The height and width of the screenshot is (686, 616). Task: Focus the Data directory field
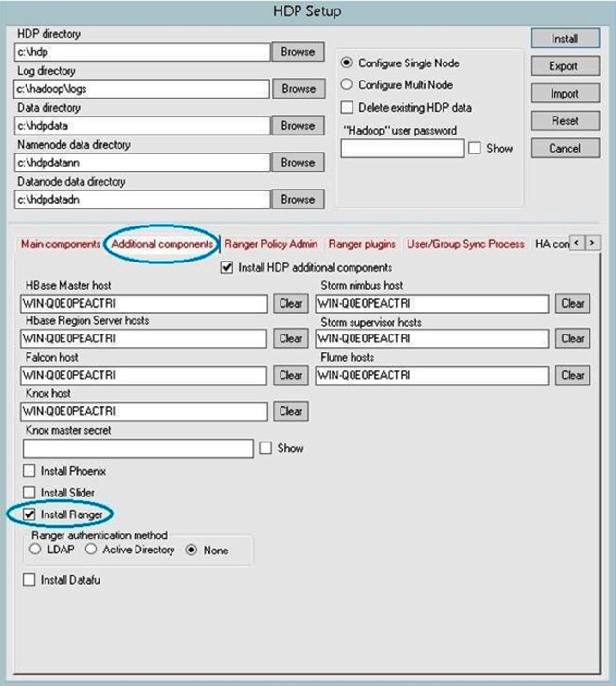coord(142,126)
